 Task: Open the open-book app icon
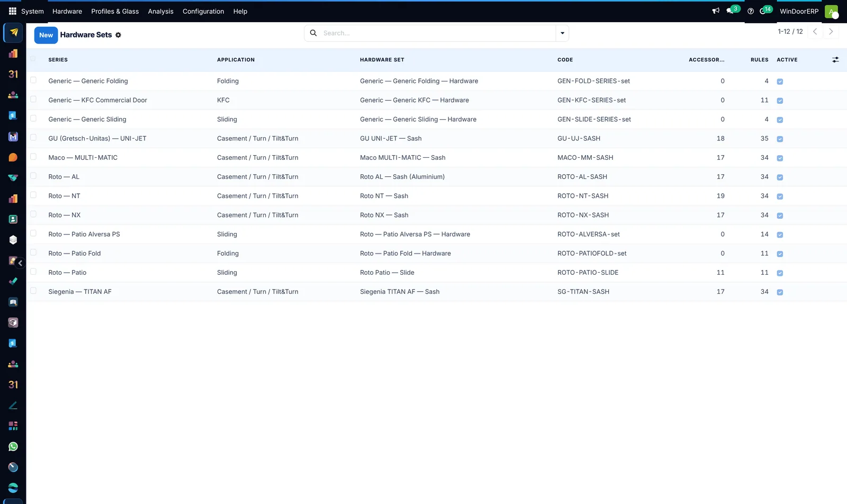13,302
